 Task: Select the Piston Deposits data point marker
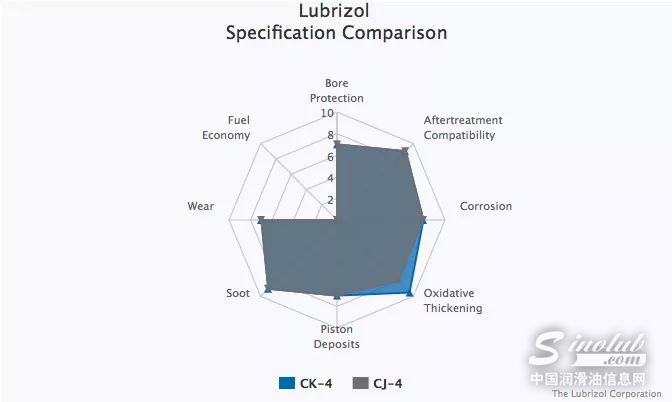tap(337, 296)
